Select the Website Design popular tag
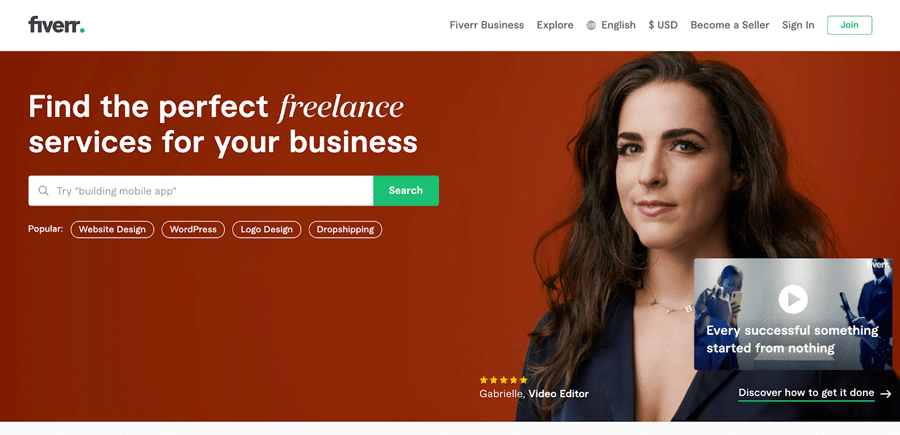The width and height of the screenshot is (900, 435). (112, 230)
